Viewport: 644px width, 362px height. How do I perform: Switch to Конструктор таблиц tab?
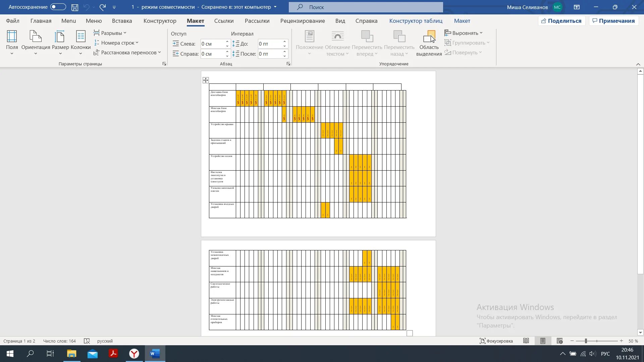tap(416, 21)
